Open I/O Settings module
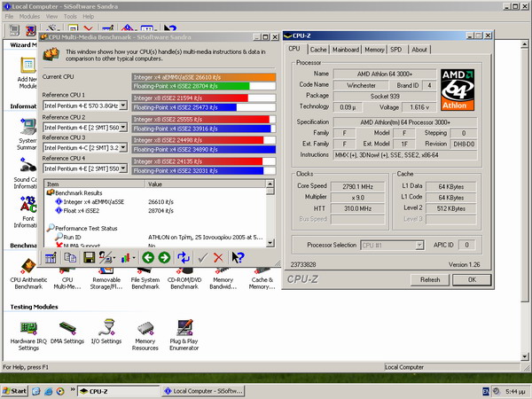532x399 pixels. tap(106, 332)
